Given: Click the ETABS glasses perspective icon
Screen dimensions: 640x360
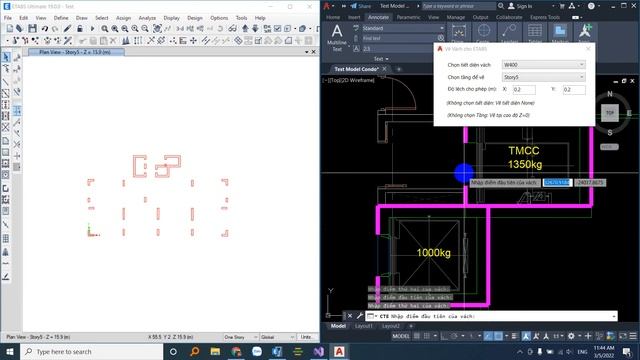Looking at the screenshot, I should (232, 29).
